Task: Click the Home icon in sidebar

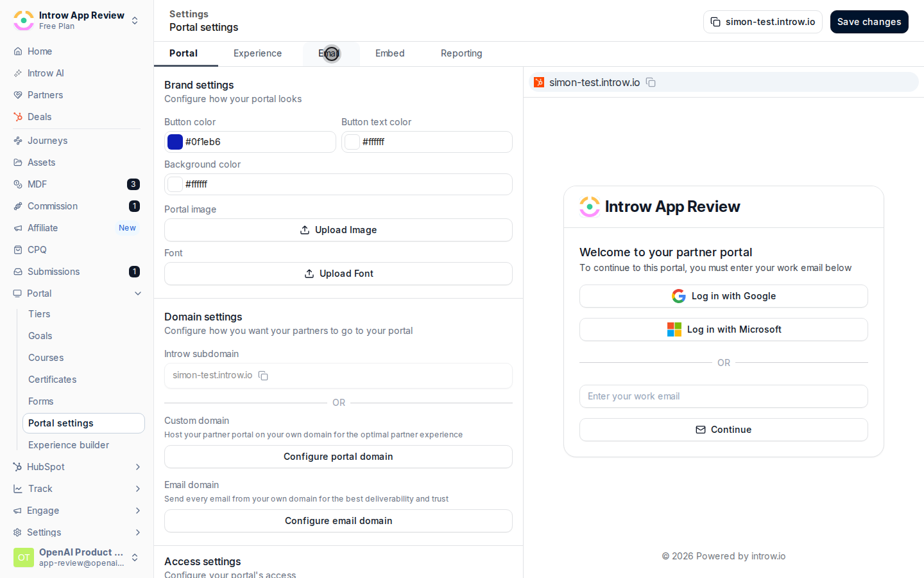Action: (18, 51)
